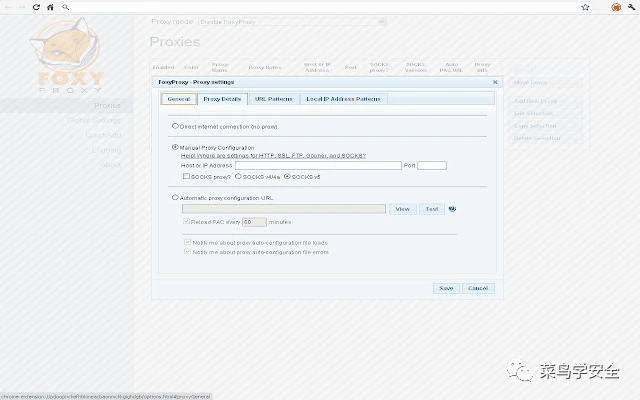Click the View button

(402, 209)
